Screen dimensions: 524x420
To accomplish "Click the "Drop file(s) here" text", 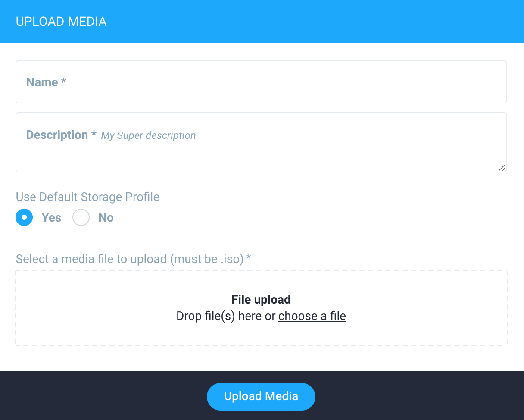I will (220, 316).
